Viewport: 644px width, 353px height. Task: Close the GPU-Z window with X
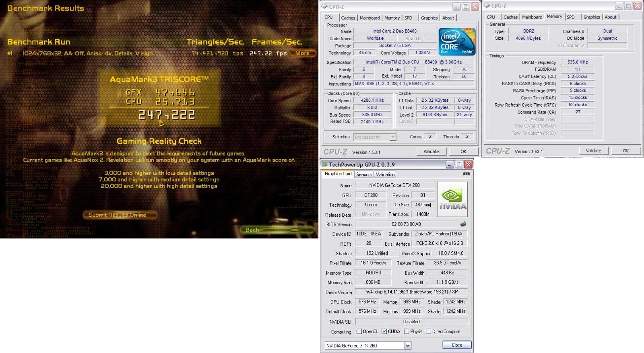[468, 164]
